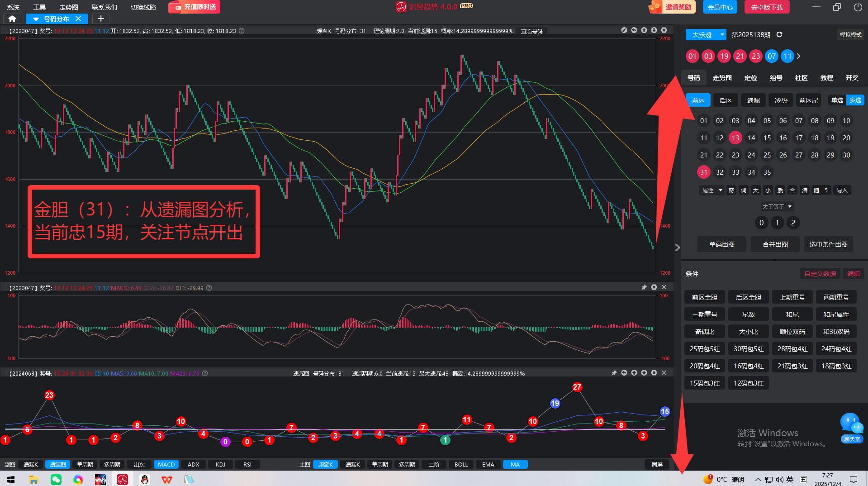Switch to the 走势图 tab in right panel
This screenshot has width=868, height=486.
[x=722, y=78]
